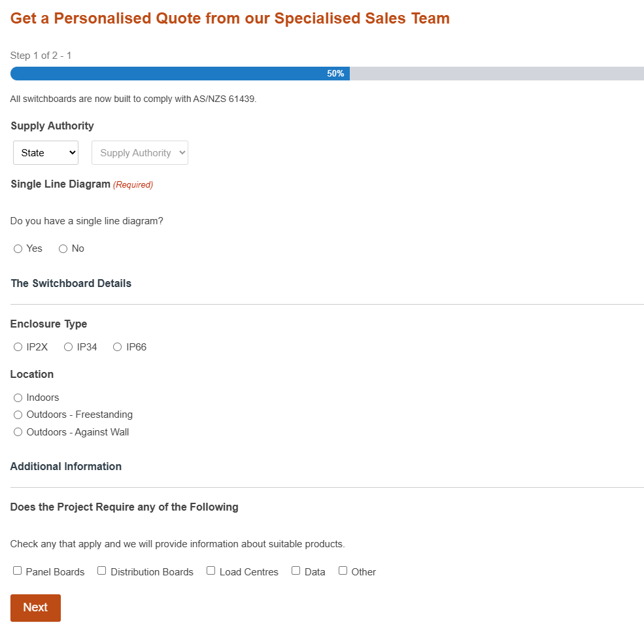Click the Supply Authority input field
644x644 pixels.
(x=139, y=152)
